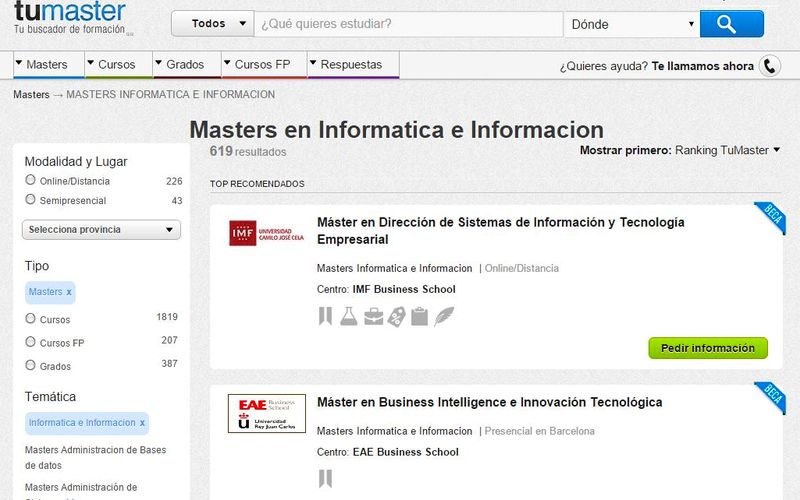Open the Ranking TuMaster sort dropdown

[727, 151]
